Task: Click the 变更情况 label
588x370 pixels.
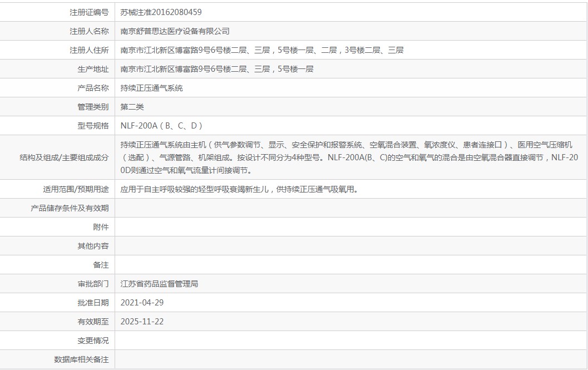Action: coord(93,341)
